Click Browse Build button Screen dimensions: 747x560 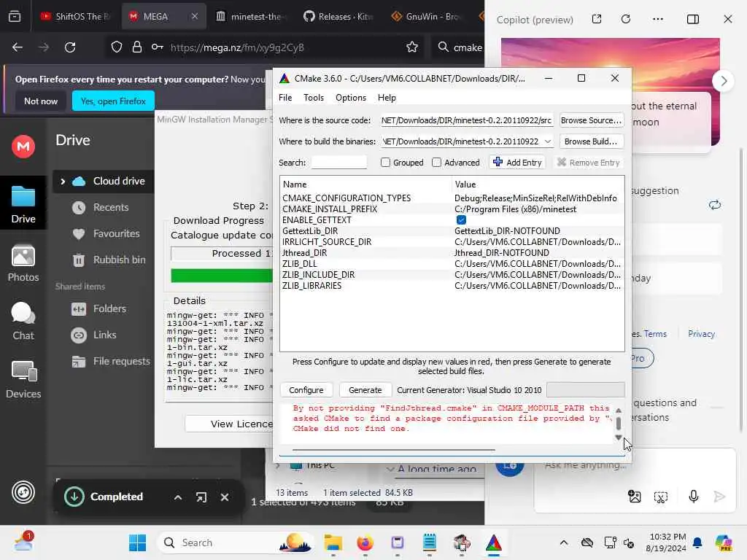(591, 141)
